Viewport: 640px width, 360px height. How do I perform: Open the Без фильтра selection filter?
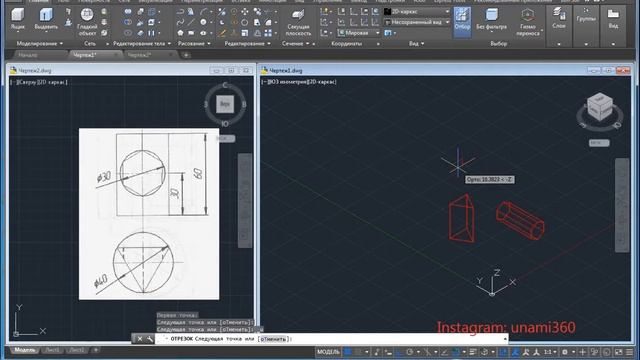[x=491, y=19]
